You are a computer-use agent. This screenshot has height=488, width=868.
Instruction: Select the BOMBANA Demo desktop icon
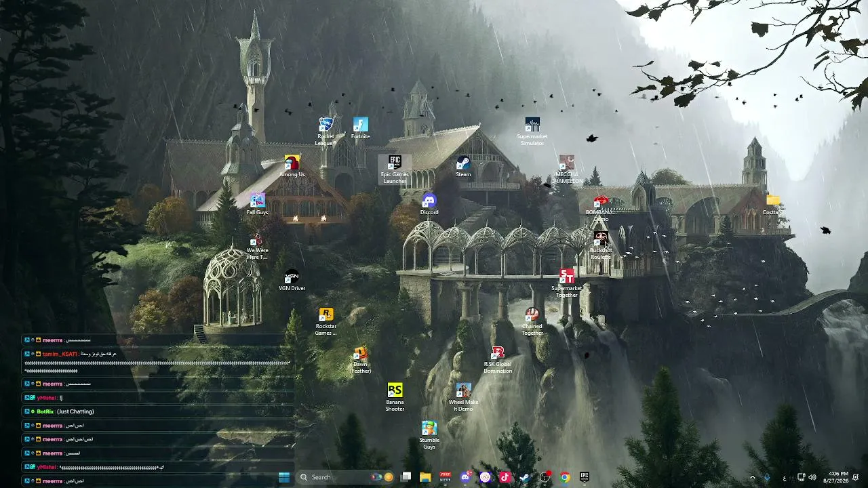pos(601,207)
